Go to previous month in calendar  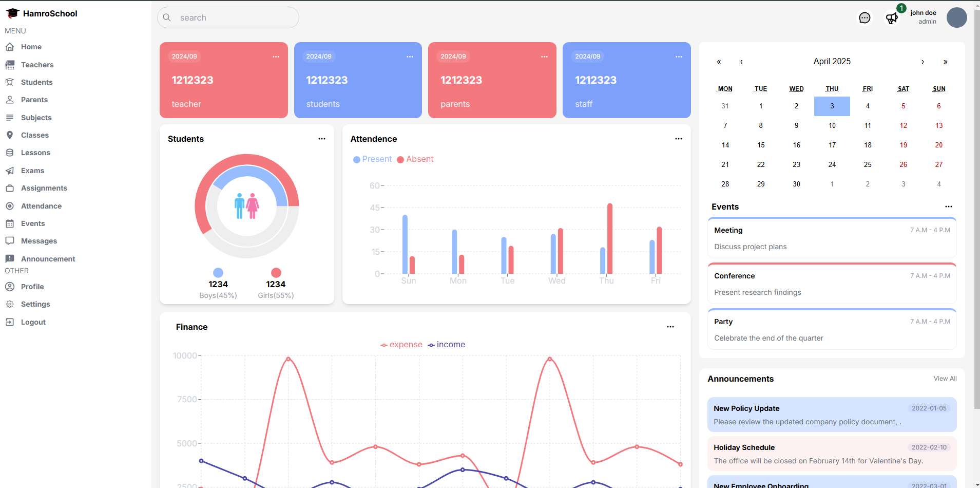tap(741, 62)
